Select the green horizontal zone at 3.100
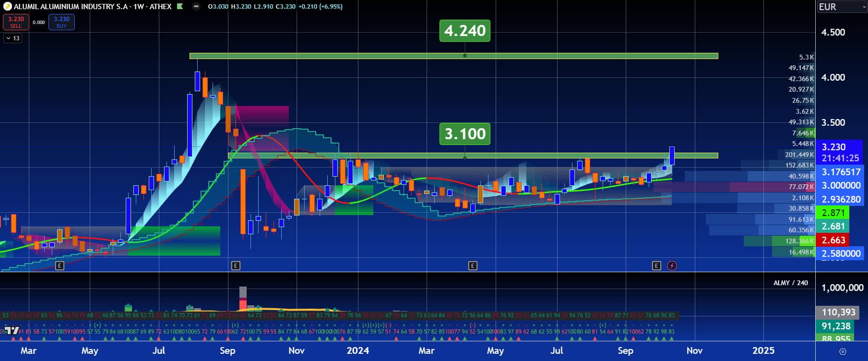Viewport: 868px width, 361px height. pyautogui.click(x=473, y=156)
